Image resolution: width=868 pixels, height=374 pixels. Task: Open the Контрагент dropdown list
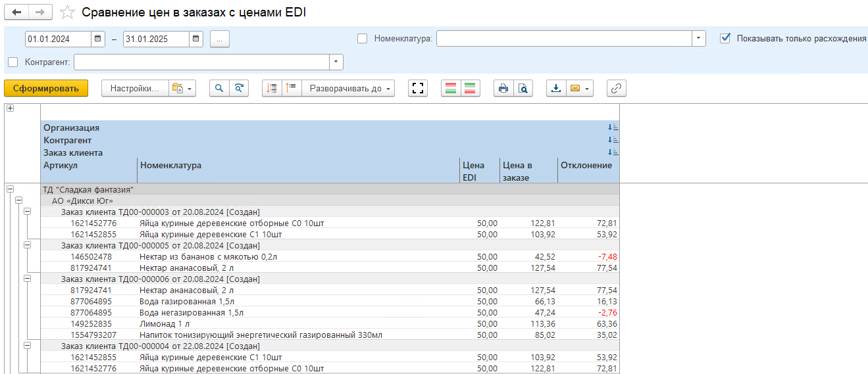(x=336, y=62)
